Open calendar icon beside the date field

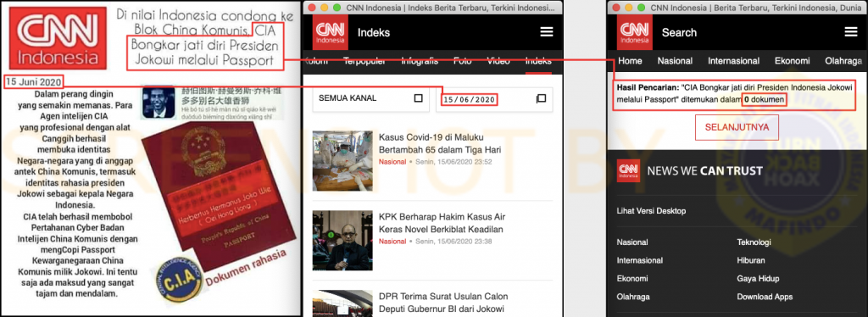click(541, 98)
